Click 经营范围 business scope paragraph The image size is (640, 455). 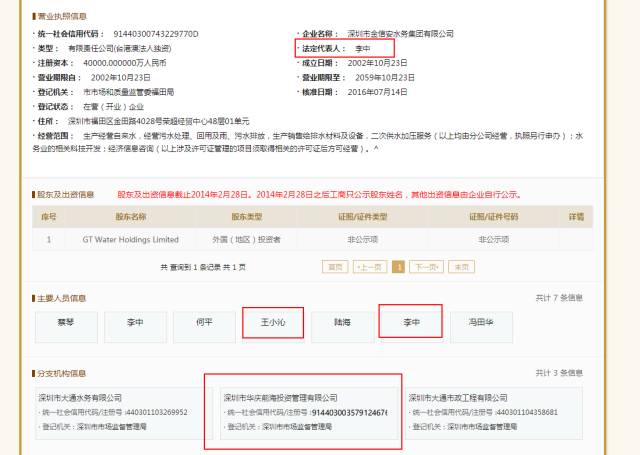point(308,142)
